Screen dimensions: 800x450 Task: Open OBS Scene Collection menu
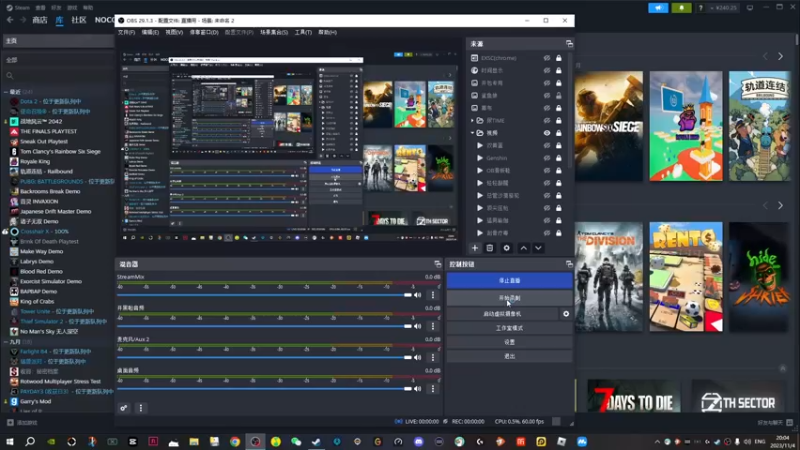[274, 32]
